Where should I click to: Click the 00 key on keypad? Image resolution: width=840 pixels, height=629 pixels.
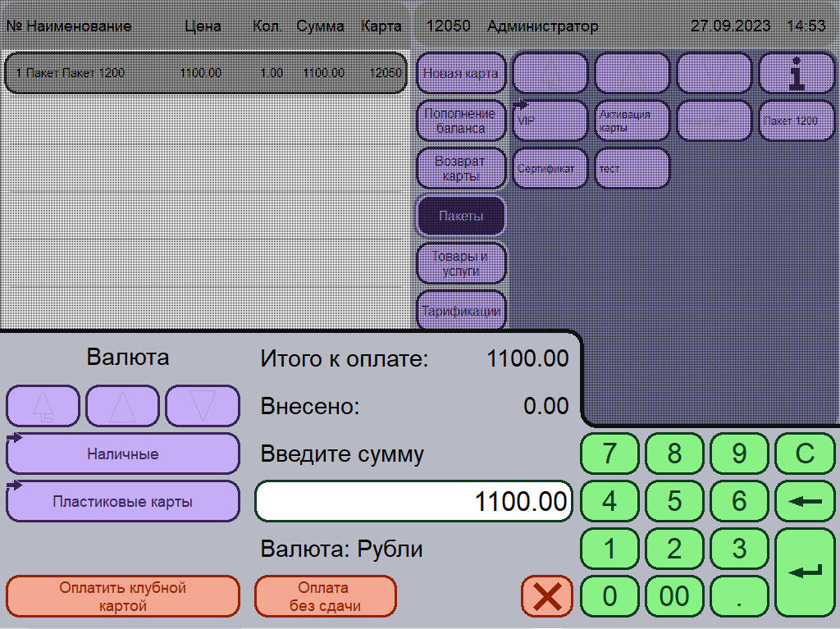[x=674, y=596]
